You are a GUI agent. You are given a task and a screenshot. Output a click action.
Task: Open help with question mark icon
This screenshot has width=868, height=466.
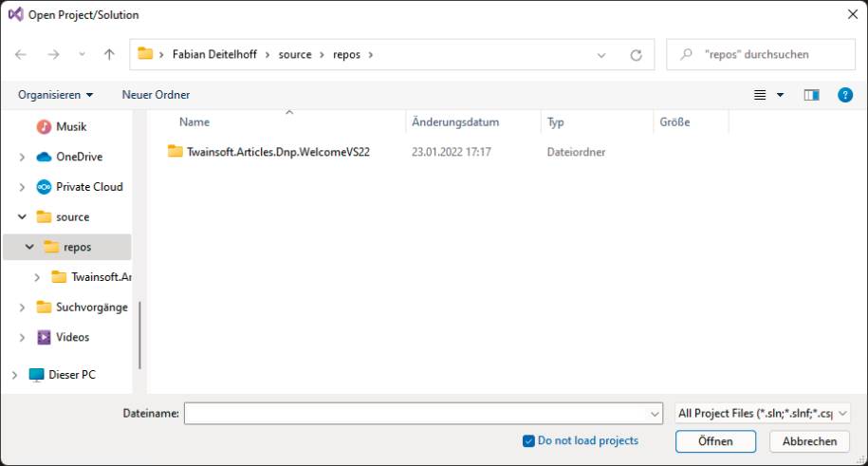[x=844, y=95]
